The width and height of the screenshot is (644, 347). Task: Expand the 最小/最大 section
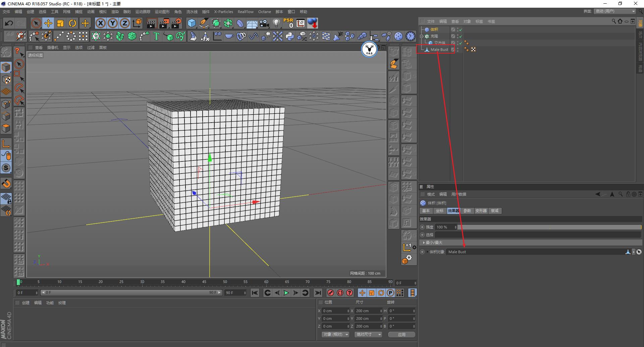[424, 242]
